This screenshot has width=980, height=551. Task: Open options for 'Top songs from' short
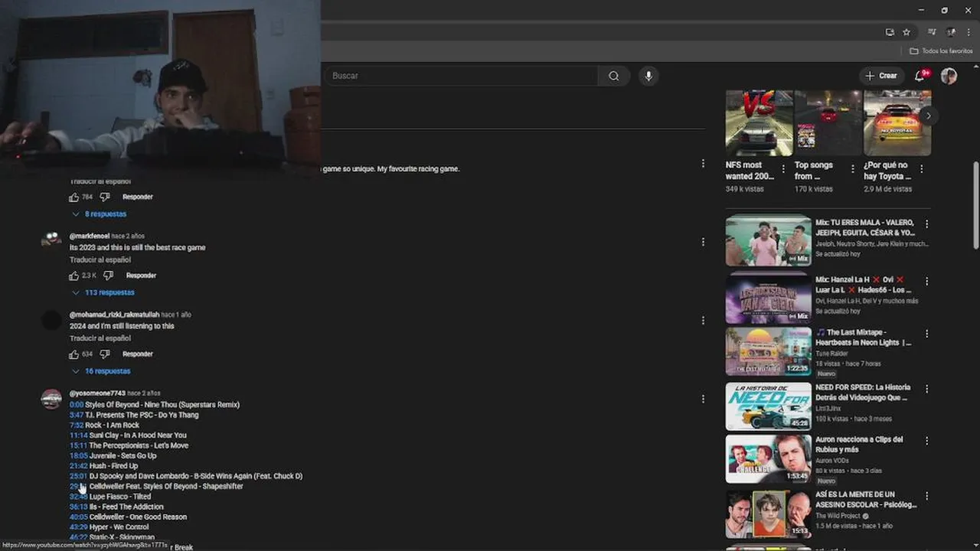click(852, 168)
